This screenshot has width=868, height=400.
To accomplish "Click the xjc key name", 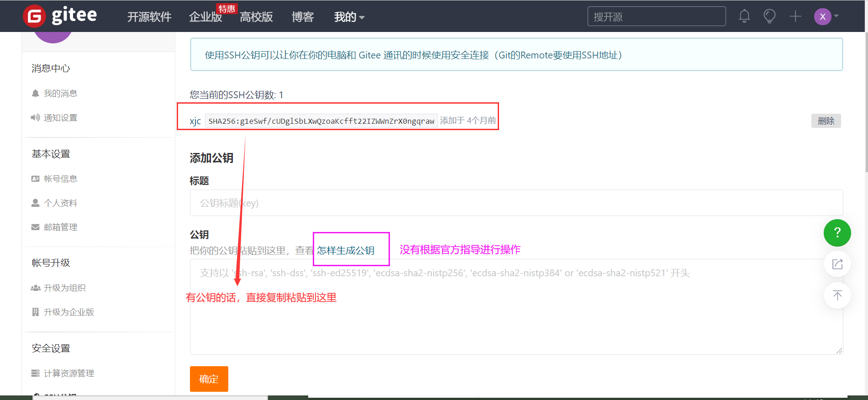I will (195, 121).
